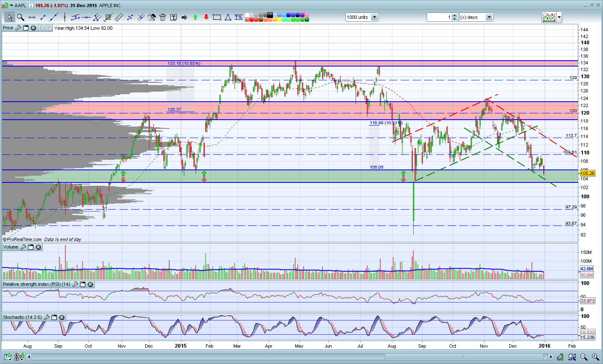Toggle the arrow cursor selection mode
The image size is (603, 364).
click(x=9, y=17)
